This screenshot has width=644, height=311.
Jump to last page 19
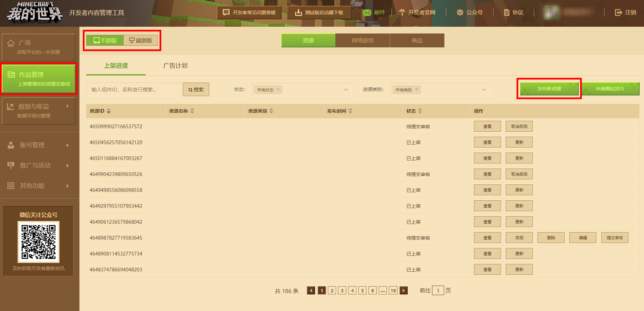click(x=393, y=290)
